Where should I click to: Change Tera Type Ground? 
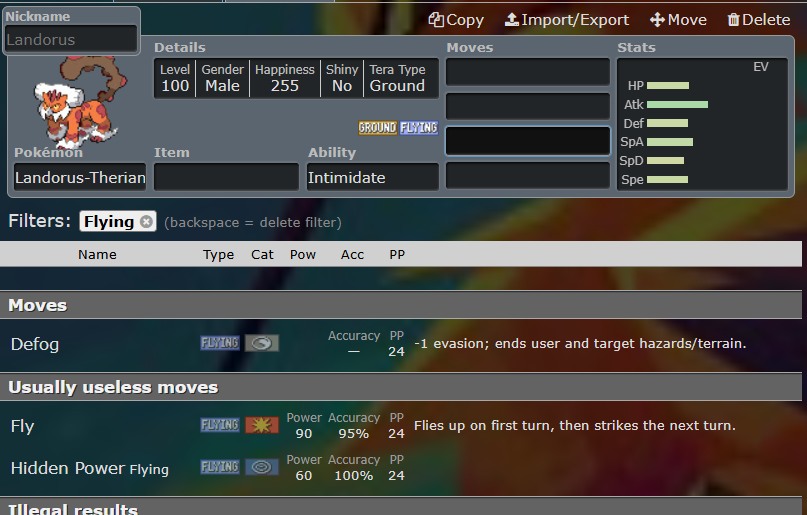click(x=397, y=78)
